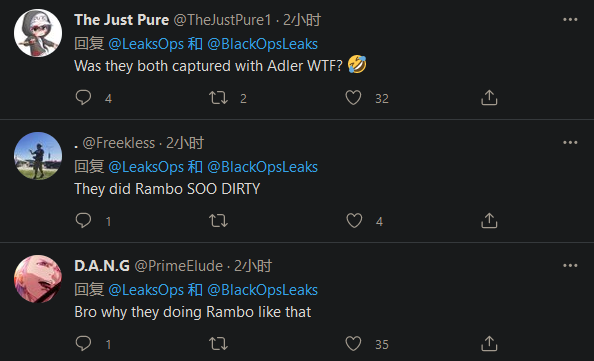Open more options for Freekless tweet
The height and width of the screenshot is (361, 594).
click(x=570, y=142)
